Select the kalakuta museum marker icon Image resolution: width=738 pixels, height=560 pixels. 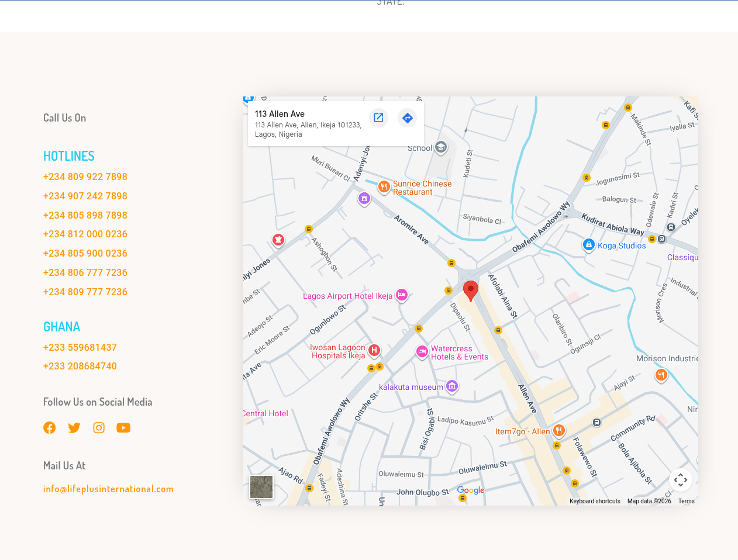[x=452, y=386]
